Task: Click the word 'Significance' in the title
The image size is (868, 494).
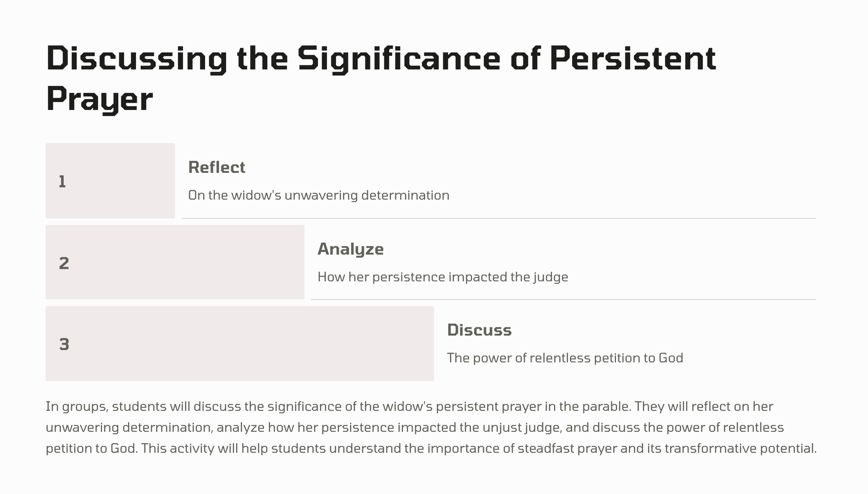Action: click(x=399, y=59)
